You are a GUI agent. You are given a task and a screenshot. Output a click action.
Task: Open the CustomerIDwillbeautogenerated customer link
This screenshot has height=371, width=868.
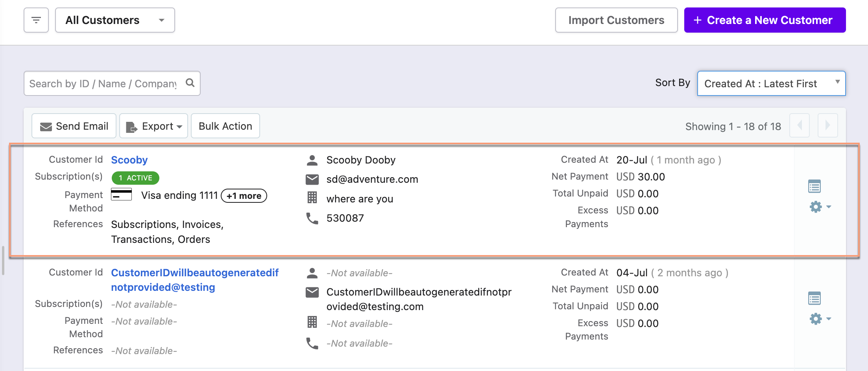point(194,280)
